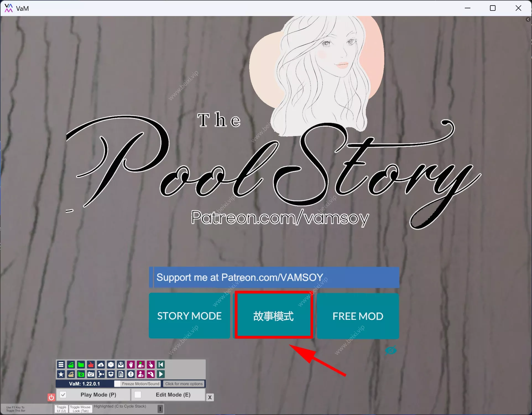Click the camera screenshot icon
The height and width of the screenshot is (415, 532).
coord(91,374)
